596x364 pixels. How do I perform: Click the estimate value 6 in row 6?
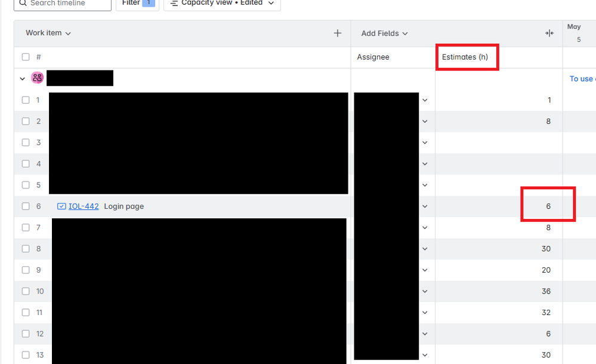tap(548, 206)
